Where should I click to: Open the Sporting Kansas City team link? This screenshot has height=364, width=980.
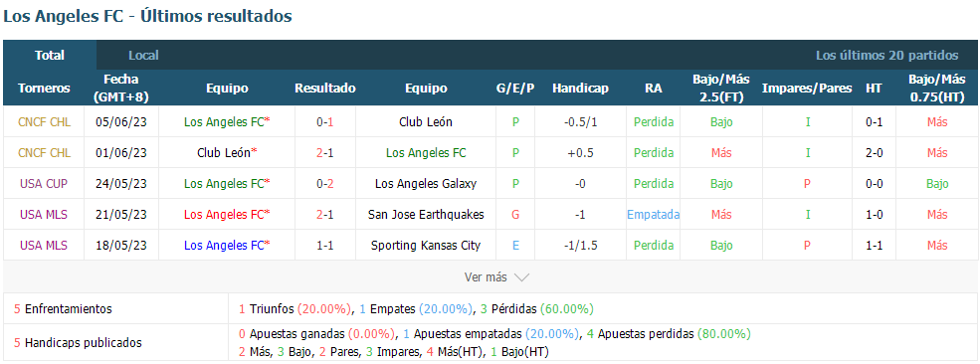[x=426, y=246]
